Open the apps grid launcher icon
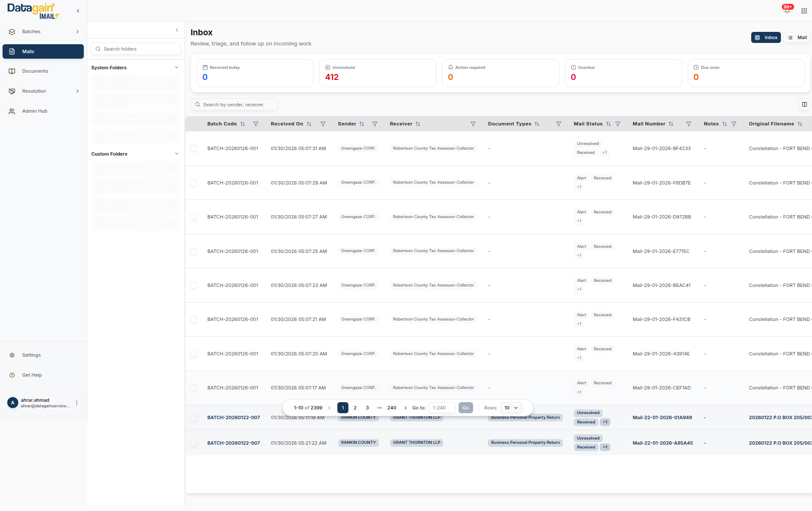This screenshot has height=511, width=812. 804,11
